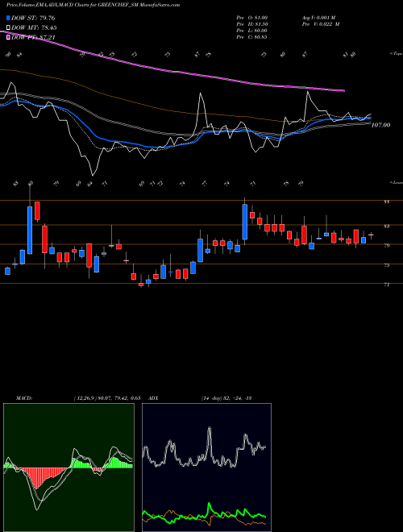The image size is (403, 532).
Task: Click the 75 price level label
Action: 386,265
